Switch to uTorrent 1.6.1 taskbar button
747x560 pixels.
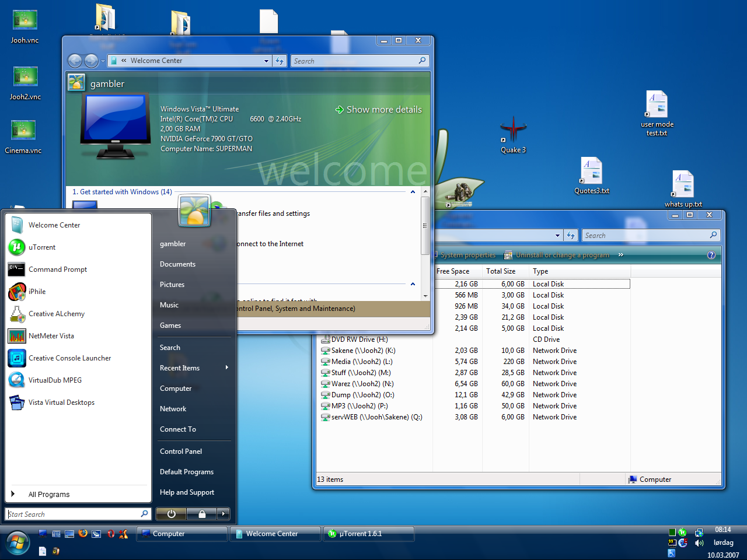(369, 534)
